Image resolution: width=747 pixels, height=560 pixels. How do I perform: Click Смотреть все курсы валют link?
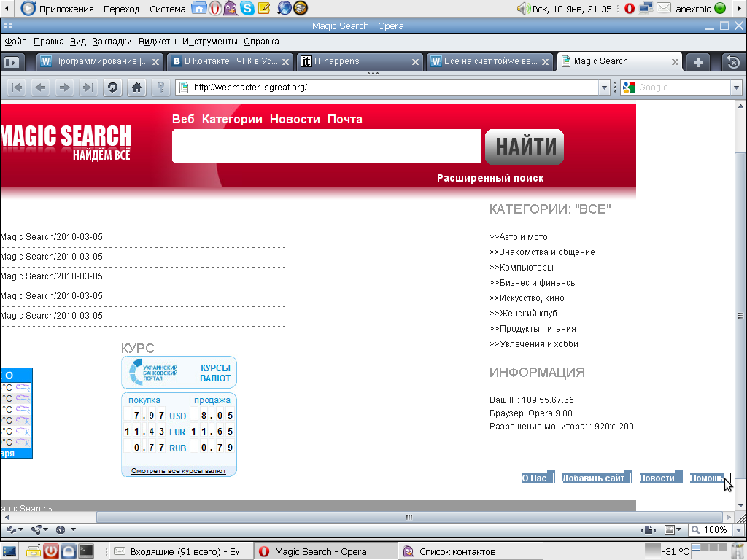click(179, 471)
